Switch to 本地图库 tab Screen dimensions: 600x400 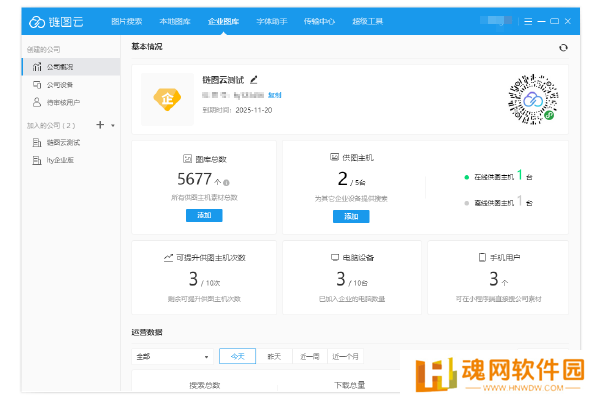point(175,21)
